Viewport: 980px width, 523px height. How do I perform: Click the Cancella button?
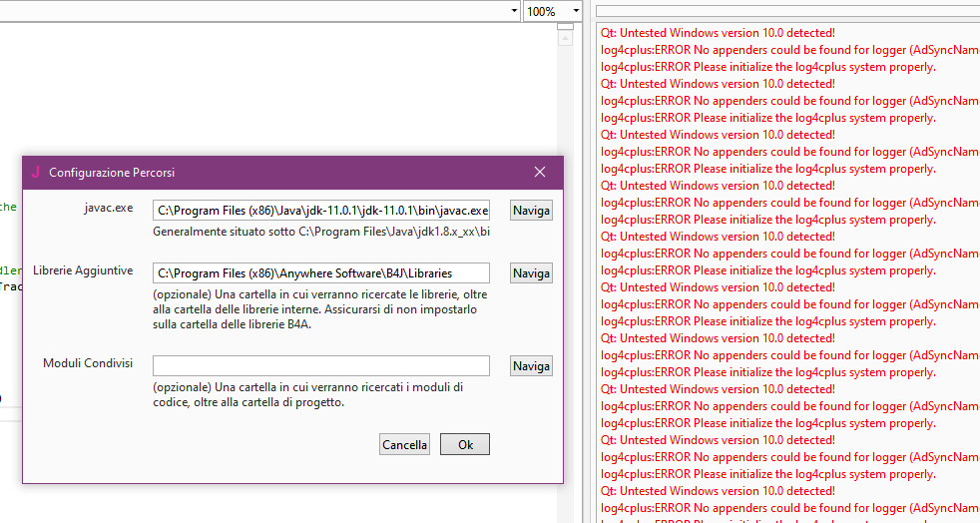coord(404,444)
